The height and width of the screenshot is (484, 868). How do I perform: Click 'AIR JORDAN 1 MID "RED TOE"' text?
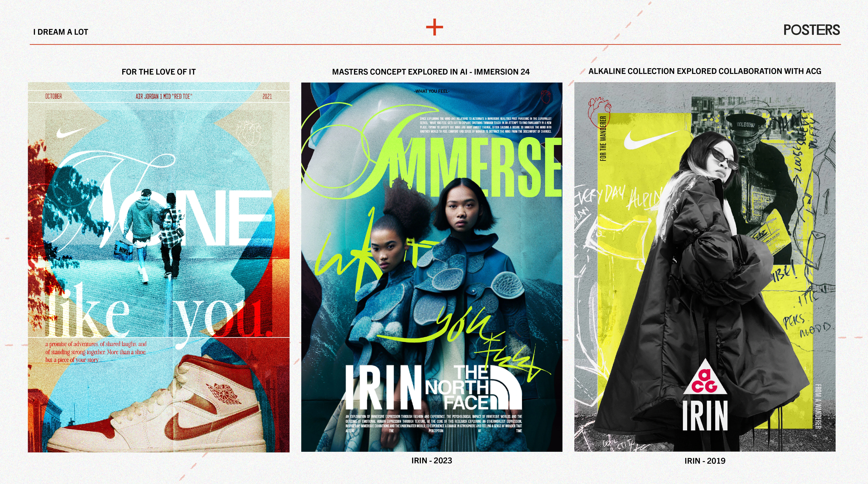coord(164,96)
